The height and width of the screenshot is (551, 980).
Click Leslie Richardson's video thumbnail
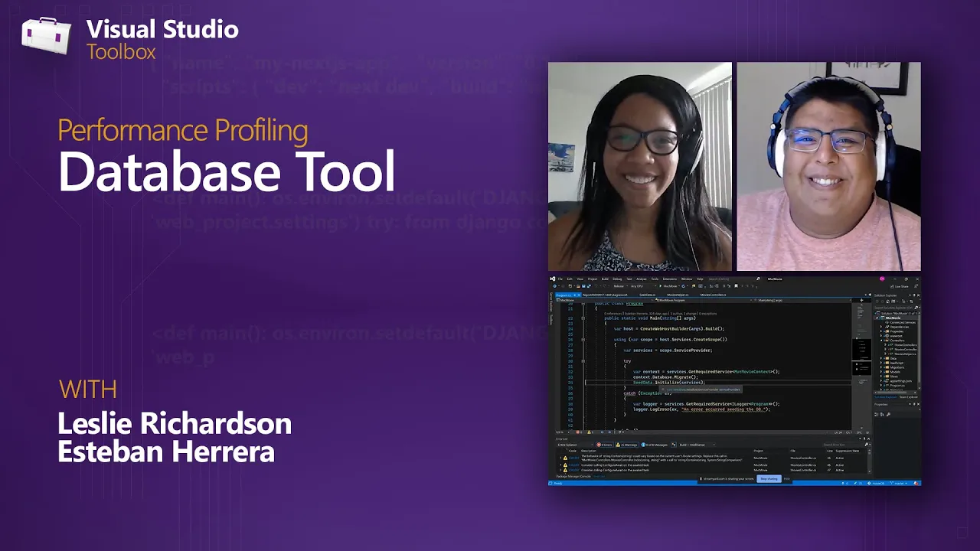click(639, 166)
